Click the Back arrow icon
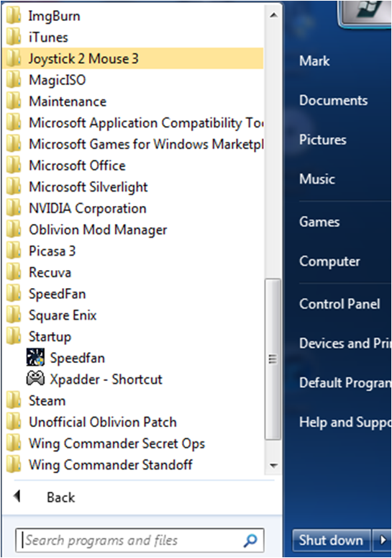Viewport: 392px width, 558px height. (17, 496)
